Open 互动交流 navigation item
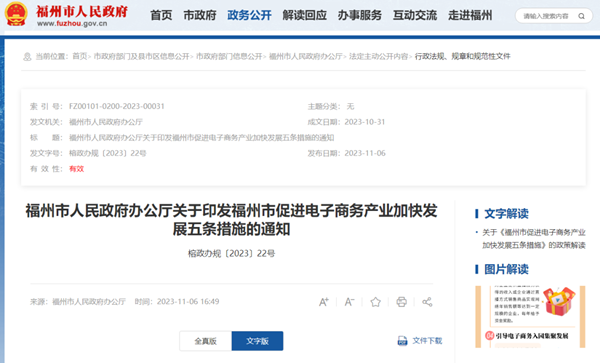600x363 pixels. coord(415,15)
